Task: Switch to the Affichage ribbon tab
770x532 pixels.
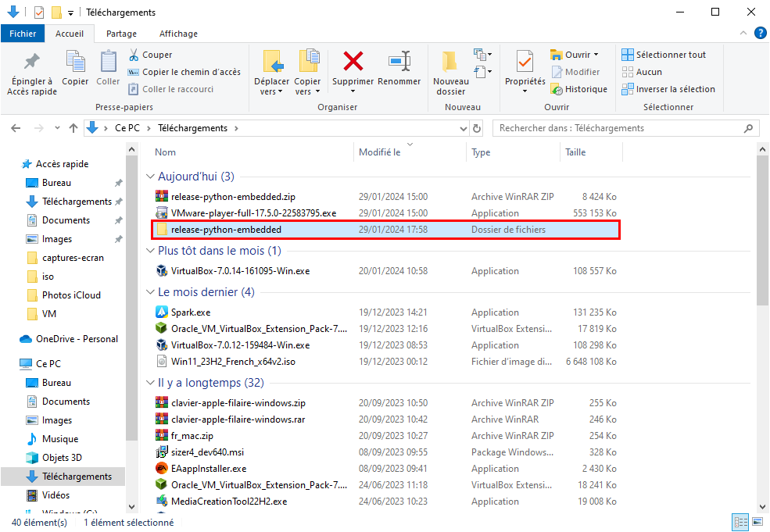Action: (178, 34)
